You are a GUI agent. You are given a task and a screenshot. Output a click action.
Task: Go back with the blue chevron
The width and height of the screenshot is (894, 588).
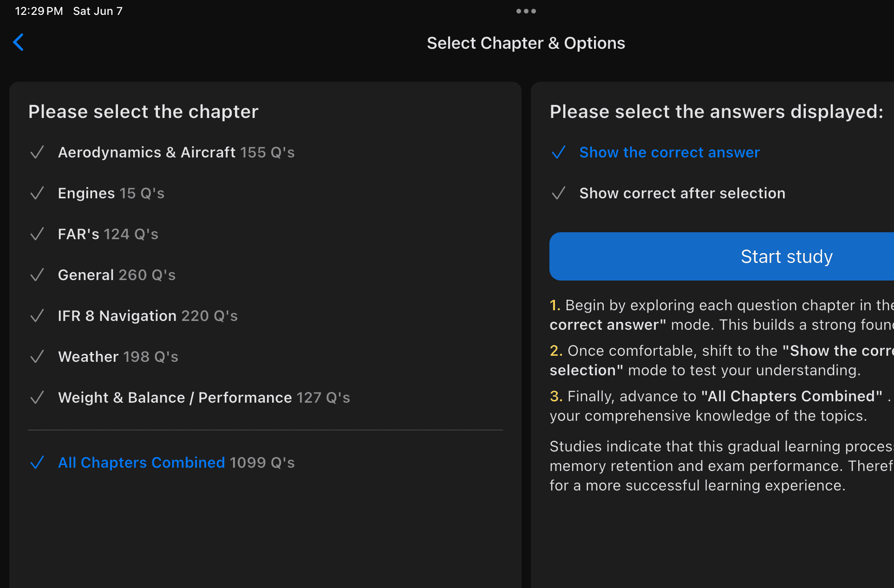pyautogui.click(x=19, y=42)
